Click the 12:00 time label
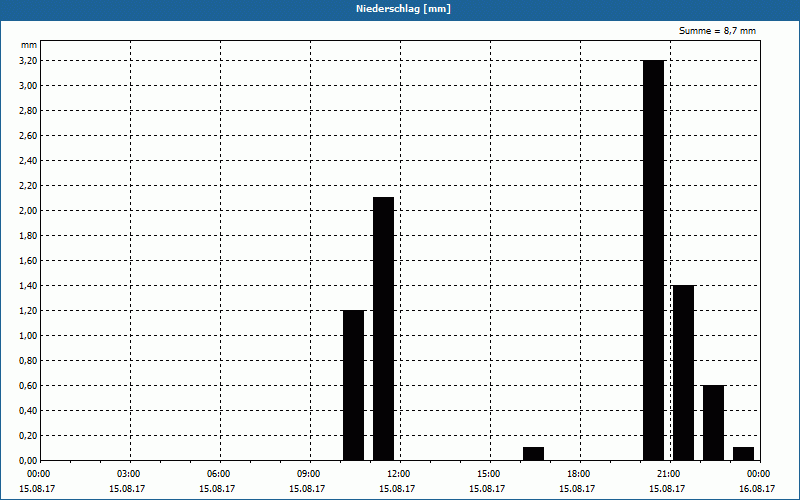Viewport: 800px width, 500px height. point(398,474)
